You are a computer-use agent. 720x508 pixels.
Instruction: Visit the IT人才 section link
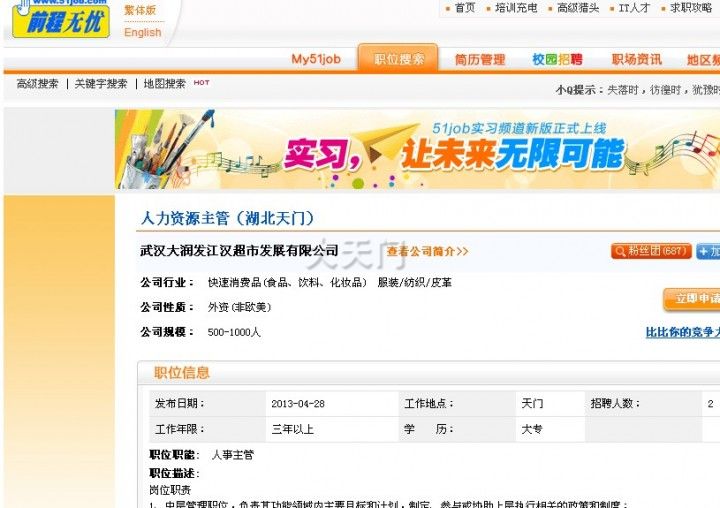[634, 8]
